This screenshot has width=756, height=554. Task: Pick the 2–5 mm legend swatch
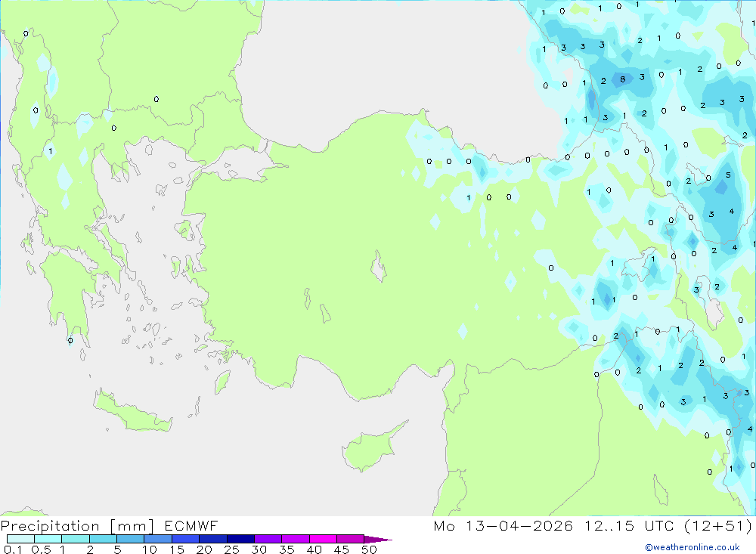coord(103,539)
